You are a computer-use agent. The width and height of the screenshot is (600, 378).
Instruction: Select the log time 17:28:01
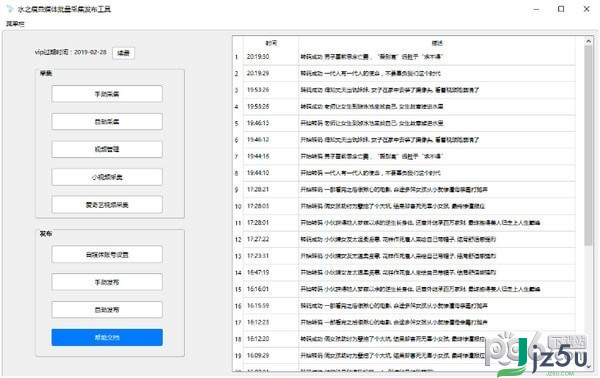(258, 222)
